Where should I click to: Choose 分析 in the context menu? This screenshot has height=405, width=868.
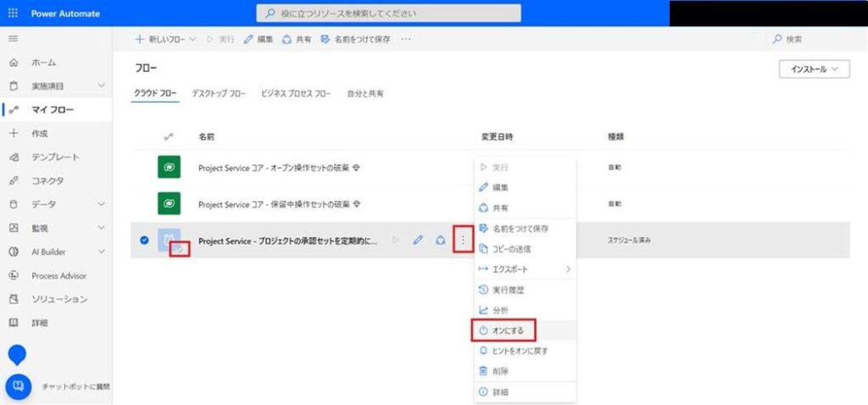(x=525, y=310)
